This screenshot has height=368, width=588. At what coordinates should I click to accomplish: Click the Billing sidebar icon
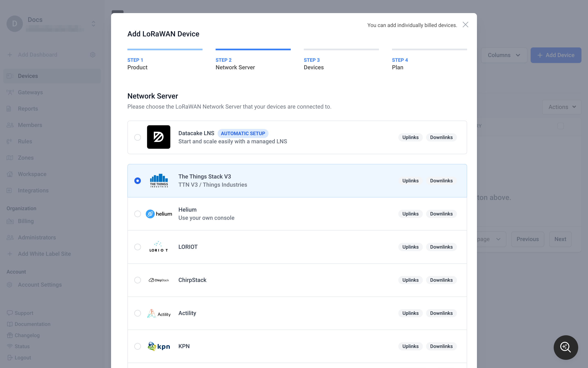[x=10, y=221]
